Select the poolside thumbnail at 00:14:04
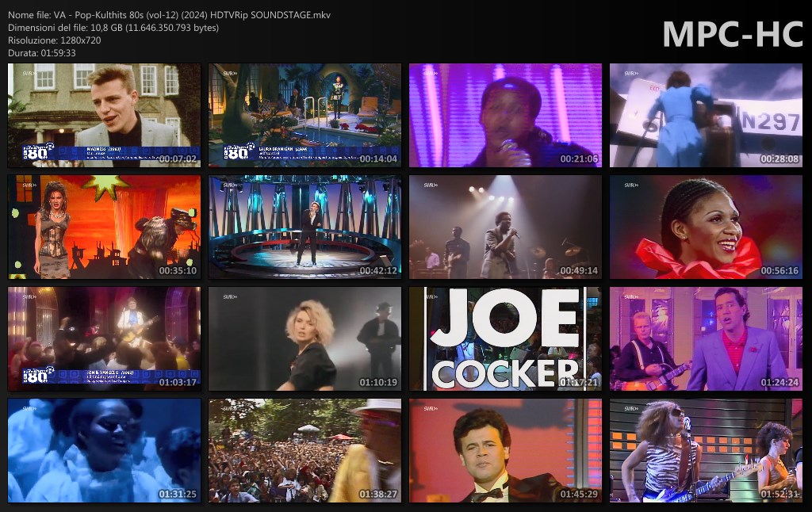Viewport: 812px width, 512px height. point(304,115)
